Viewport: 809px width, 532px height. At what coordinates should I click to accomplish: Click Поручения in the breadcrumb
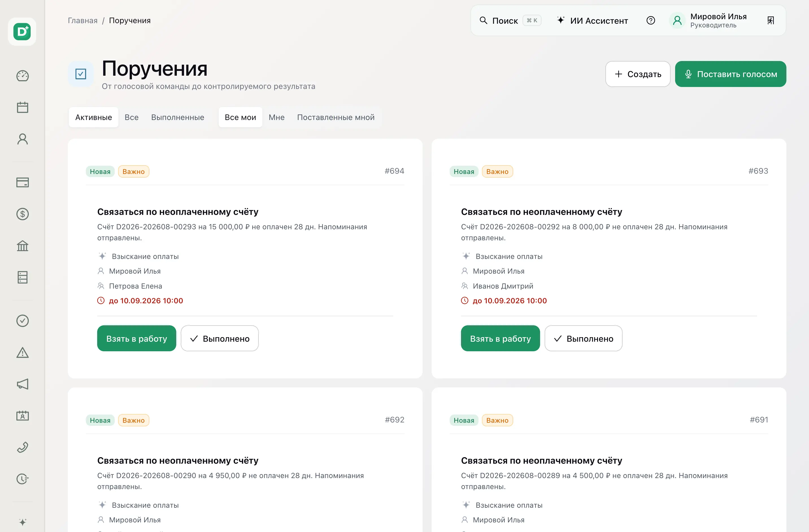pyautogui.click(x=129, y=20)
